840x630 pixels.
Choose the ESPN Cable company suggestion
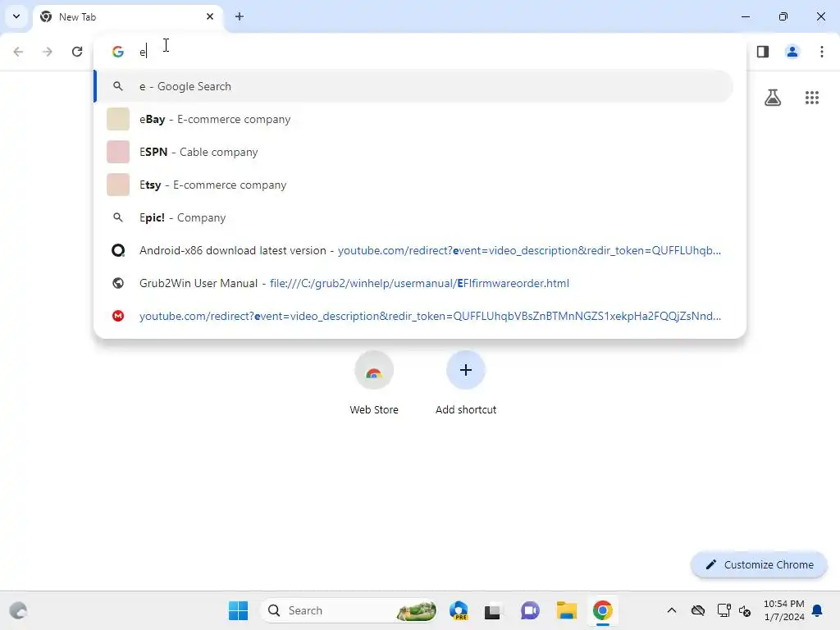413,152
